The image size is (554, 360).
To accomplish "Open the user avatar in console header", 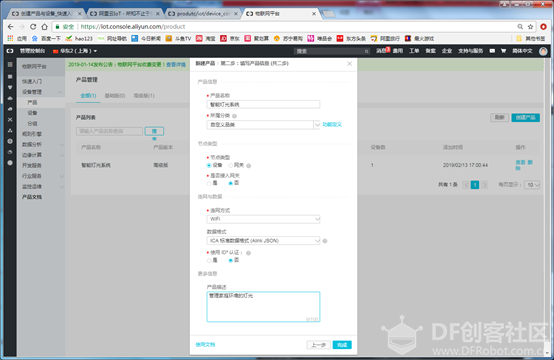I will tap(543, 51).
